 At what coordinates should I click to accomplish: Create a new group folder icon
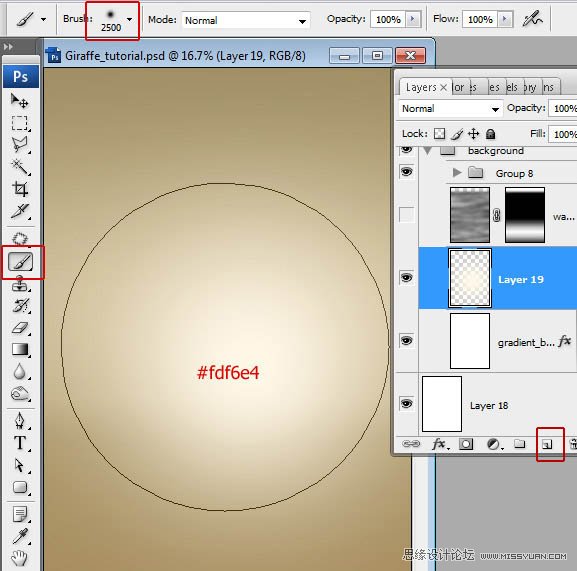coord(520,444)
